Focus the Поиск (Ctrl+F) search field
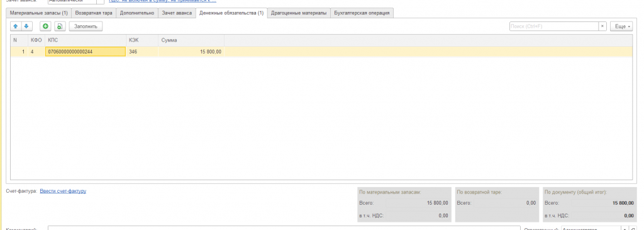 click(x=554, y=26)
